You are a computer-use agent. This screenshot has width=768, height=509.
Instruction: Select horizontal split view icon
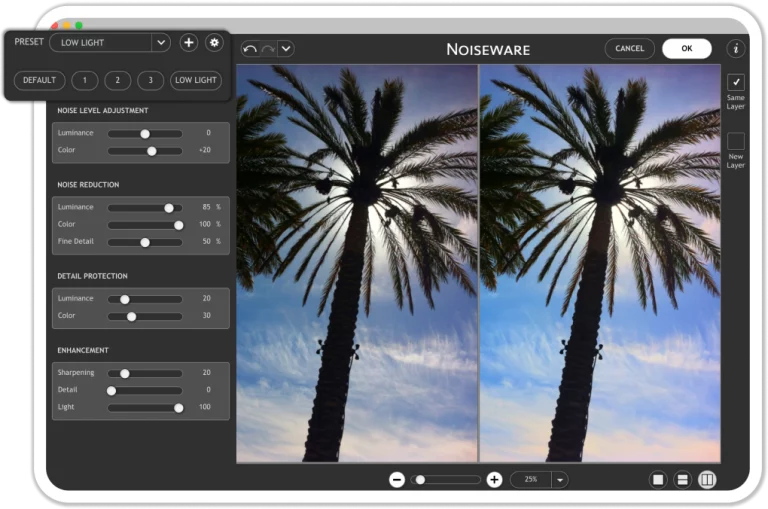point(683,480)
